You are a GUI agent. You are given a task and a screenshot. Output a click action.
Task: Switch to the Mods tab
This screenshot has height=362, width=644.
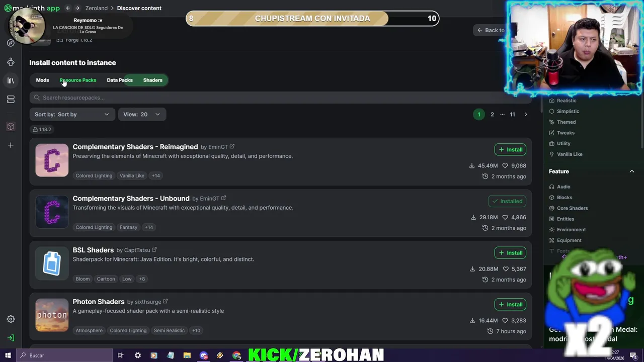coord(42,80)
